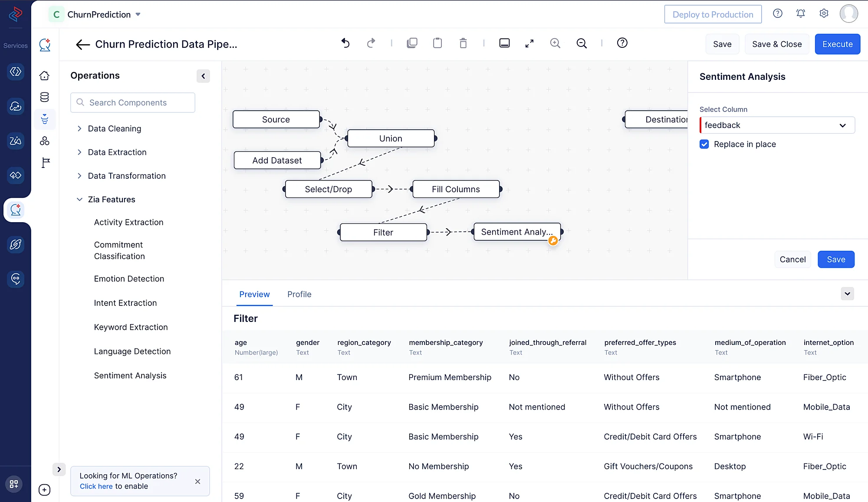Click the fit-to-screen expand arrows icon

coord(529,43)
